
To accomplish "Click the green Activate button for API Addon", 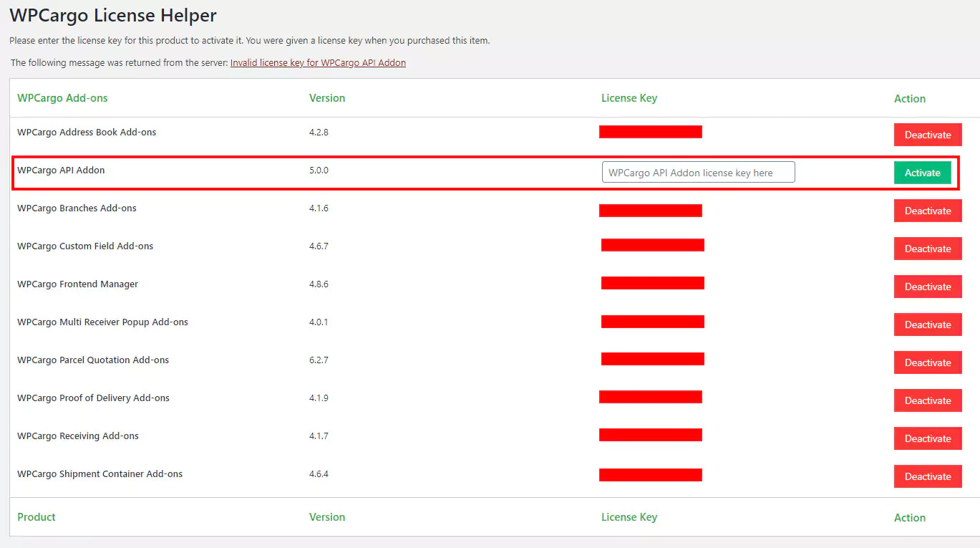I will [x=922, y=173].
